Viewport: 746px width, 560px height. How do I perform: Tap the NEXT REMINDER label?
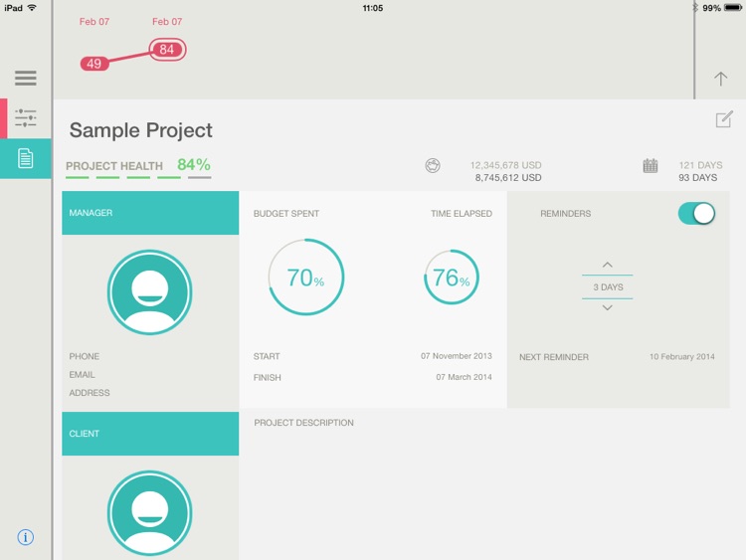554,357
